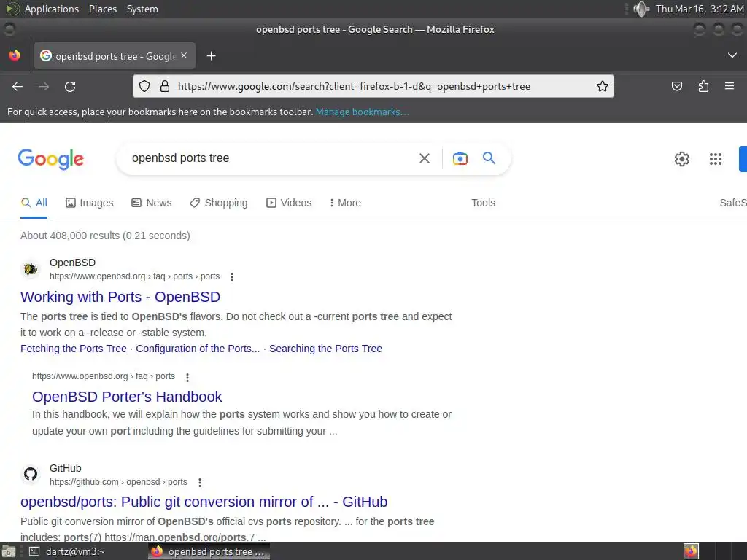
Task: Open the Firefox hamburger menu
Action: (729, 86)
